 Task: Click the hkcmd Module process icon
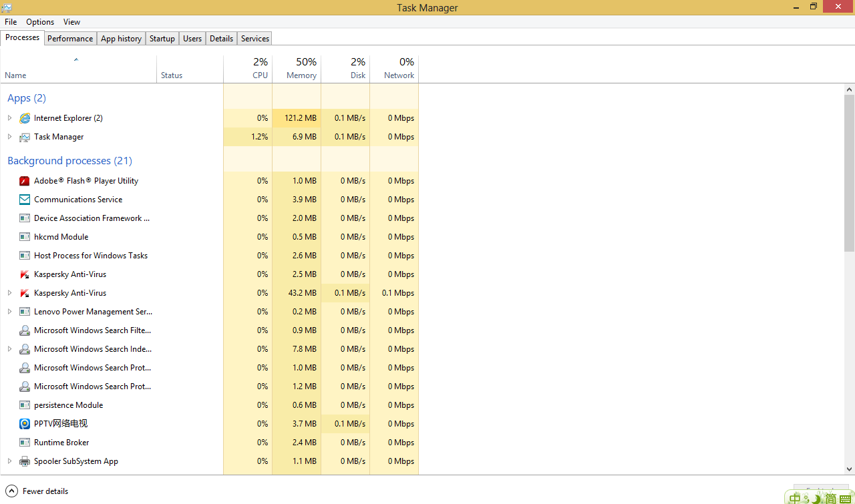[x=25, y=237]
